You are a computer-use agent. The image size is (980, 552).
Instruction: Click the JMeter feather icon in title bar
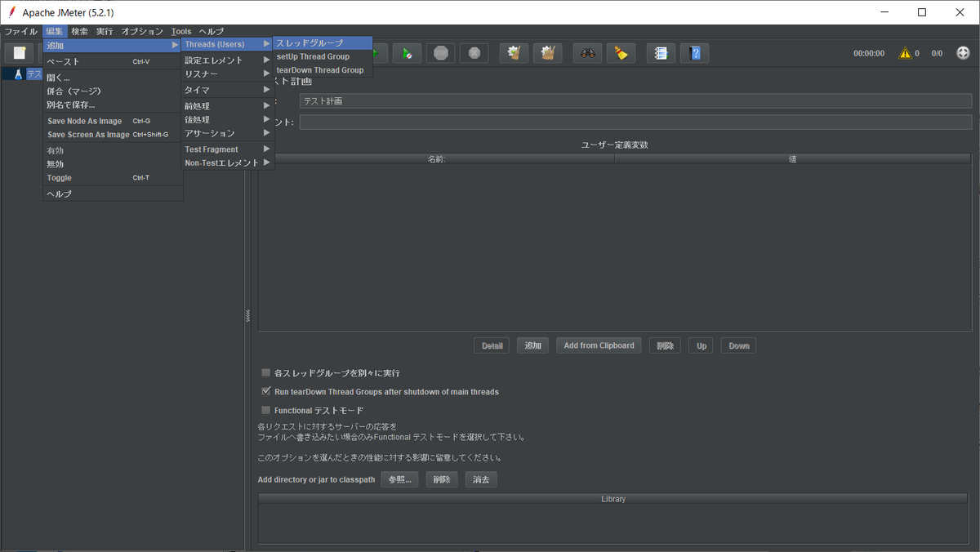11,12
